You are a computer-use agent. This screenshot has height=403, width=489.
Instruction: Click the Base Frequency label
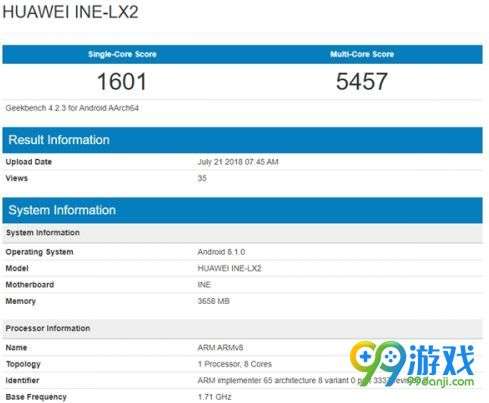36,397
